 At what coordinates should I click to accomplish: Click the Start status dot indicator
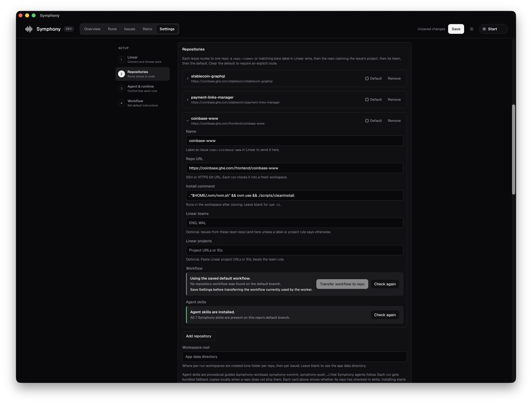pos(484,29)
